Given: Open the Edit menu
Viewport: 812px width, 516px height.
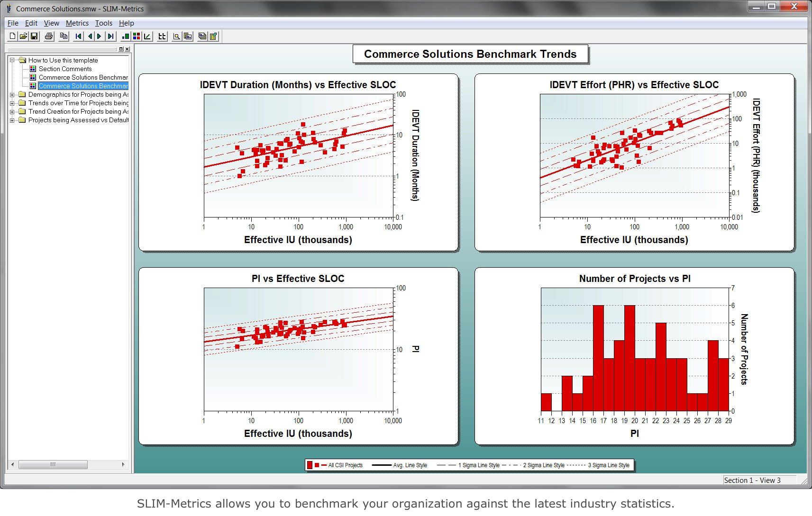Looking at the screenshot, I should pos(31,23).
